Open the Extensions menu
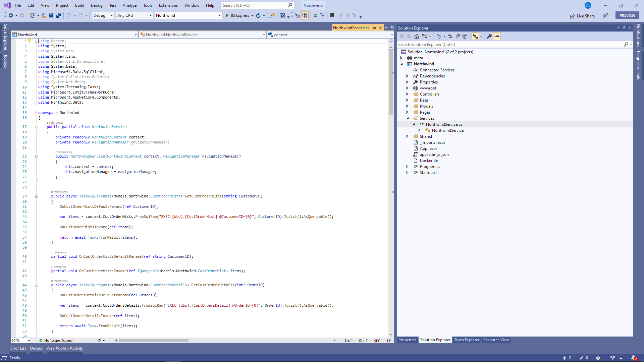 (168, 5)
